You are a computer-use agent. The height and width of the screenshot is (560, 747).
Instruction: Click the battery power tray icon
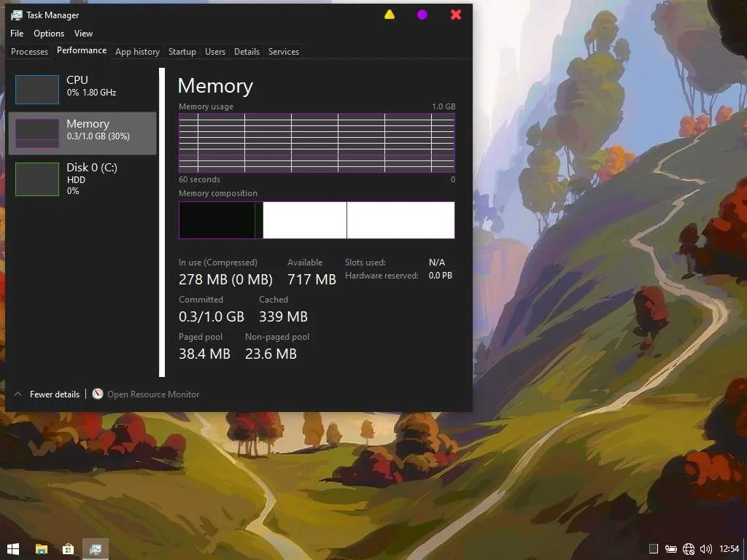point(671,549)
